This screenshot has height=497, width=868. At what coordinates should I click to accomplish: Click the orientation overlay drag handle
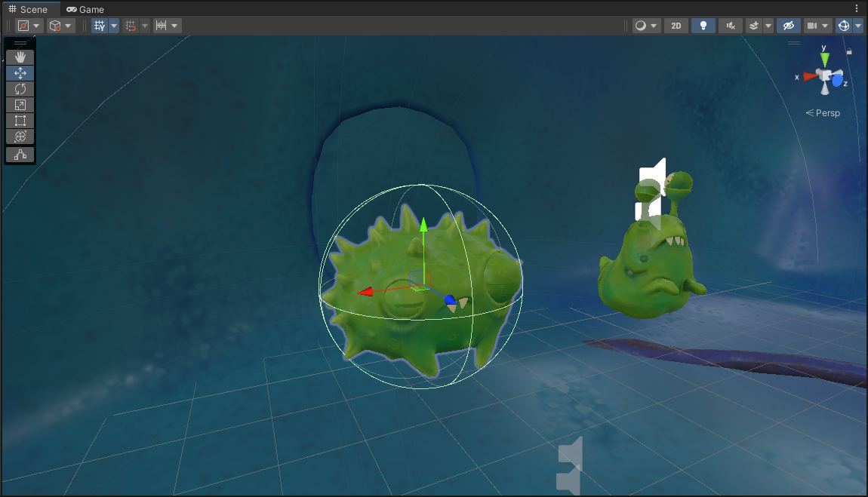point(794,42)
